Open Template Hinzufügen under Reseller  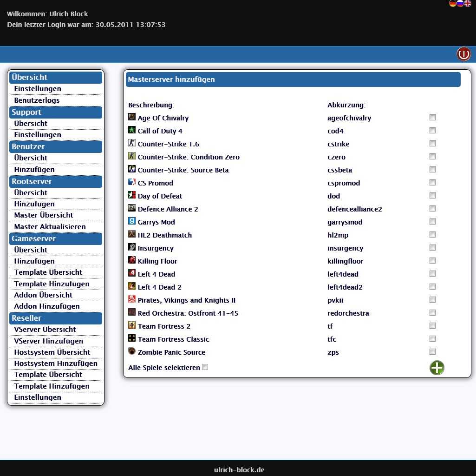pyautogui.click(x=52, y=386)
